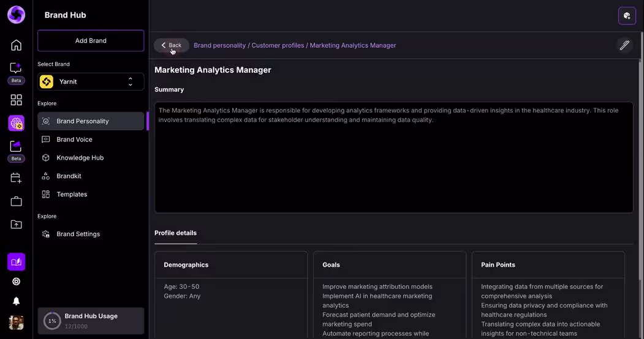Click the Marketing Analytics Manager heading

coord(213,70)
